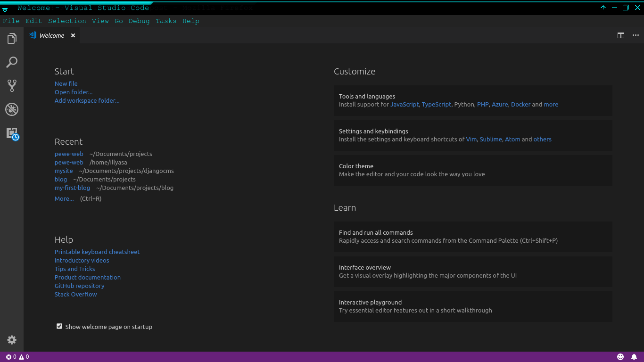Open Printable keyboard cheatsheet link
Viewport: 644px width, 362px height.
point(97,252)
